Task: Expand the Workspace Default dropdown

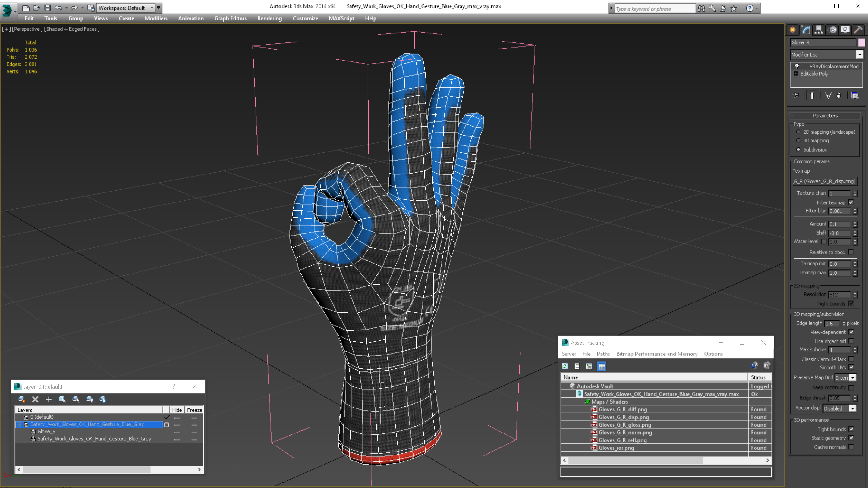Action: tap(152, 8)
